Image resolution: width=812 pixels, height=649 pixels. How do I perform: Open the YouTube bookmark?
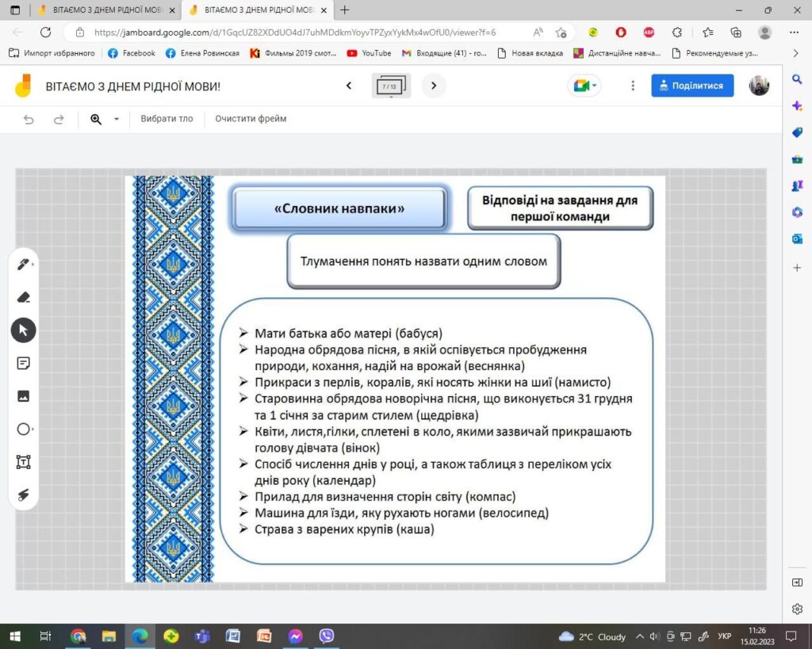pos(369,53)
